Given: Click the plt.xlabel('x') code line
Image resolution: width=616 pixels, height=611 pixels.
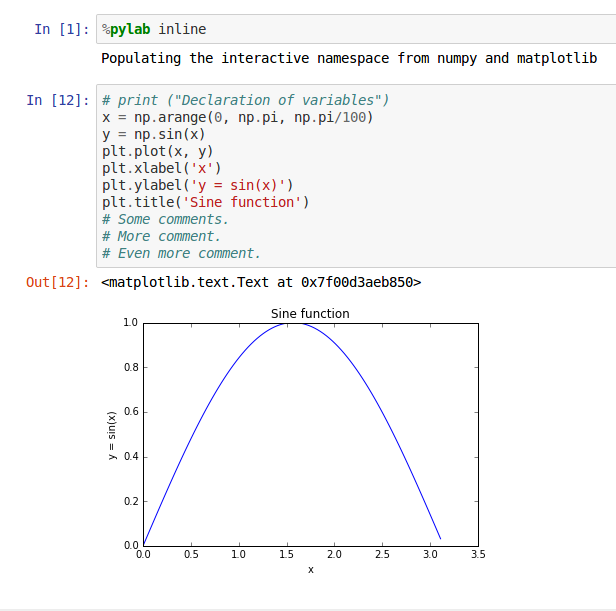Looking at the screenshot, I should pos(161,168).
